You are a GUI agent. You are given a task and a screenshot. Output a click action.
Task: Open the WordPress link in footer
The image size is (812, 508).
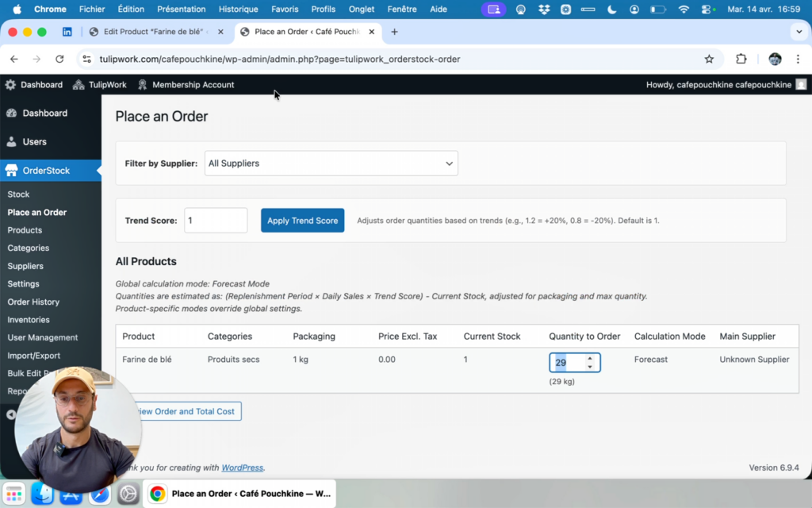(242, 468)
